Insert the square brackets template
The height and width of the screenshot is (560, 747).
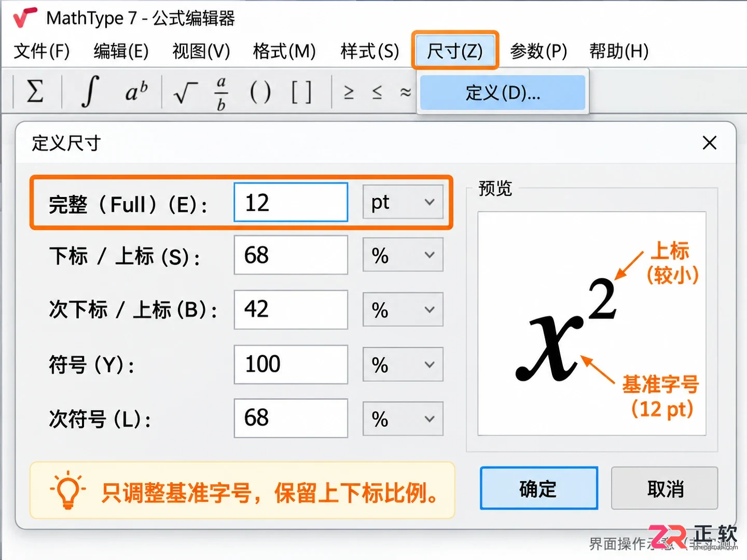click(x=301, y=93)
